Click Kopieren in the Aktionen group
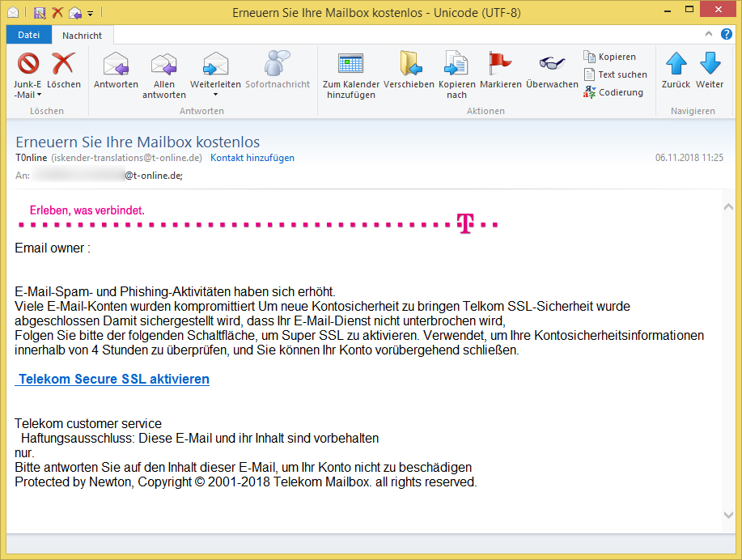Image resolution: width=742 pixels, height=560 pixels. (609, 57)
